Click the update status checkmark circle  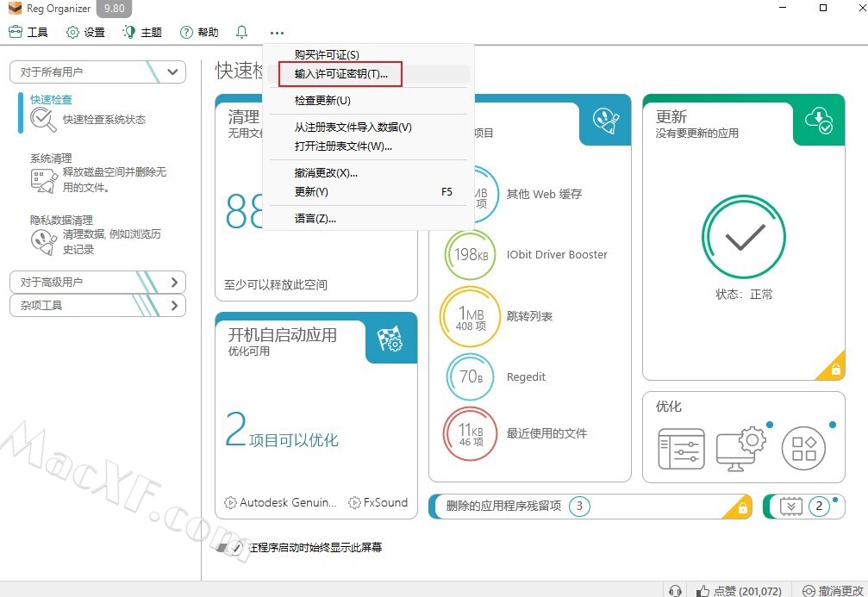(x=744, y=236)
